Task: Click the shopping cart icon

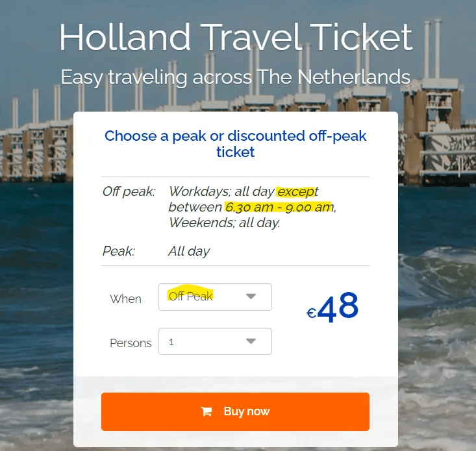Action: (207, 411)
